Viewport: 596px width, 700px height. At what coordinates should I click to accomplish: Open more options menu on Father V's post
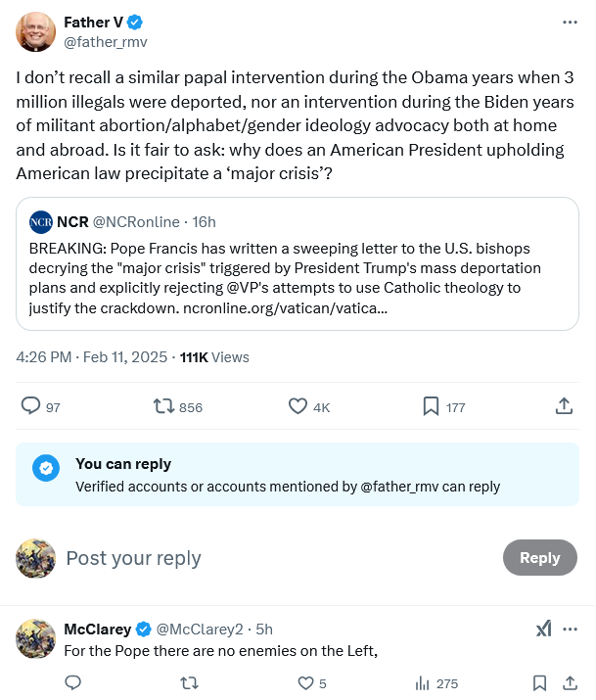coord(570,23)
